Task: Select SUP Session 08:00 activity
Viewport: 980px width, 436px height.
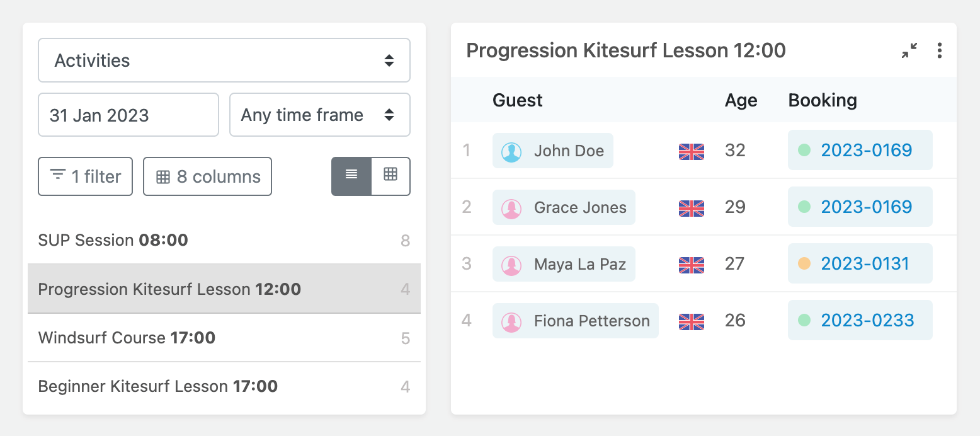Action: 224,240
